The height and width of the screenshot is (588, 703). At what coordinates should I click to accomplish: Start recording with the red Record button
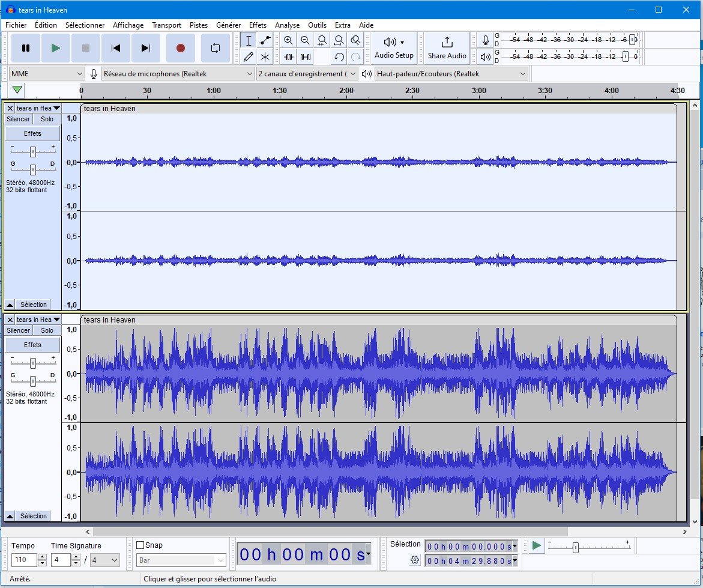tap(180, 48)
